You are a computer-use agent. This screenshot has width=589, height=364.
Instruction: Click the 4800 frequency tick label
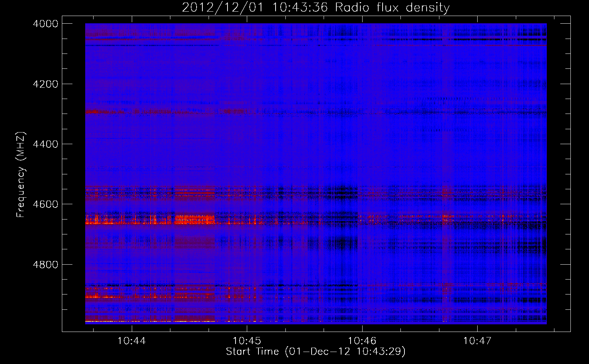[46, 264]
